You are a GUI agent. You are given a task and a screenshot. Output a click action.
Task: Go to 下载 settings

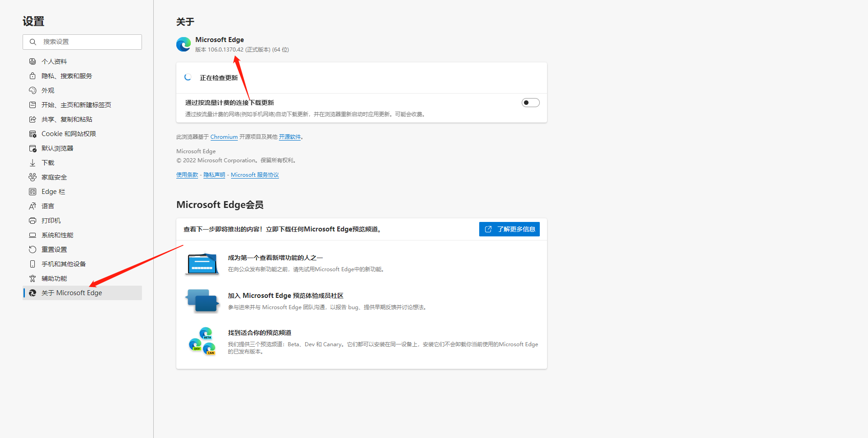click(x=82, y=163)
